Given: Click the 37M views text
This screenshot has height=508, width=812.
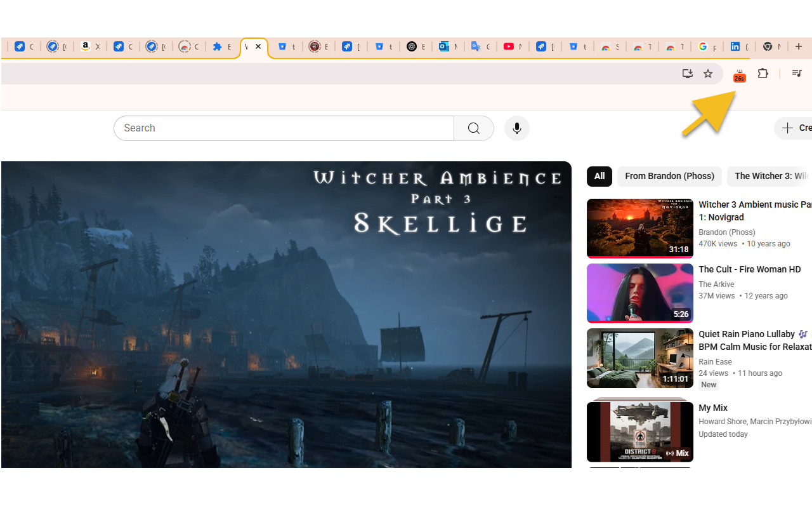Looking at the screenshot, I should pos(716,296).
